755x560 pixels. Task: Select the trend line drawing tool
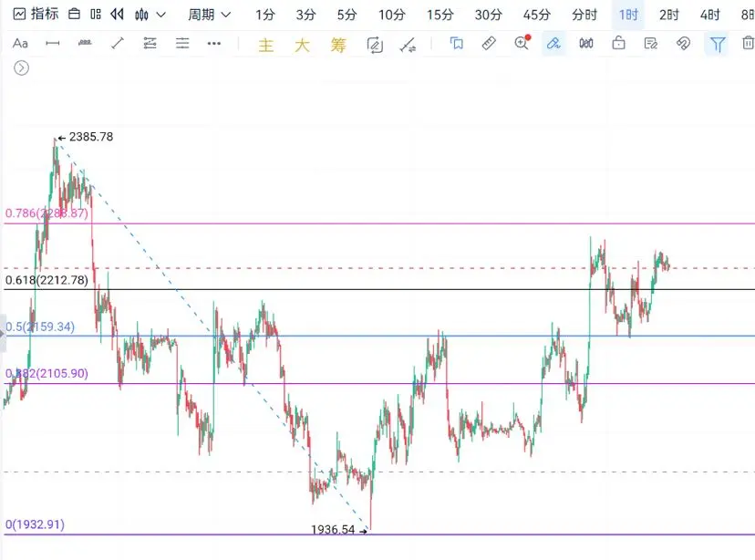[x=118, y=44]
